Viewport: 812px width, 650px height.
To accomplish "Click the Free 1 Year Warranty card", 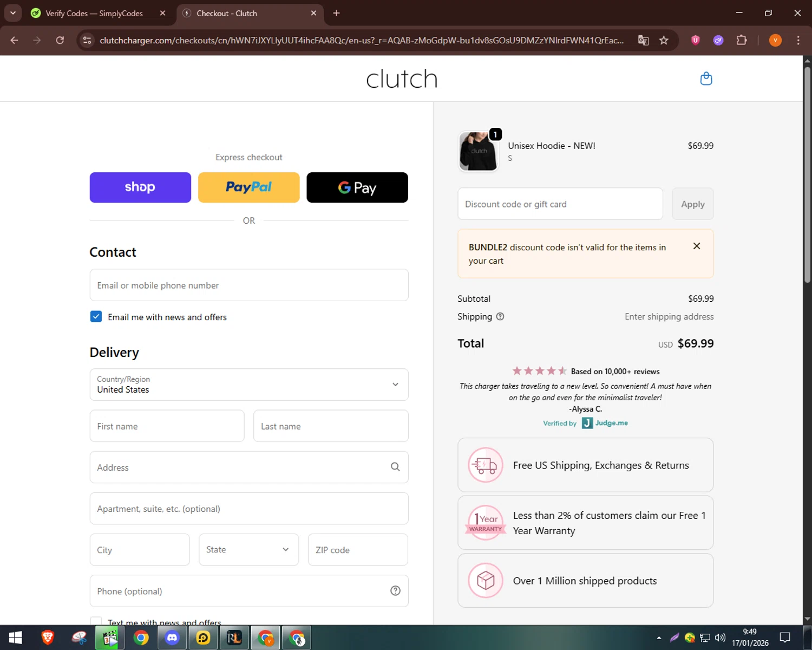I will 586,523.
